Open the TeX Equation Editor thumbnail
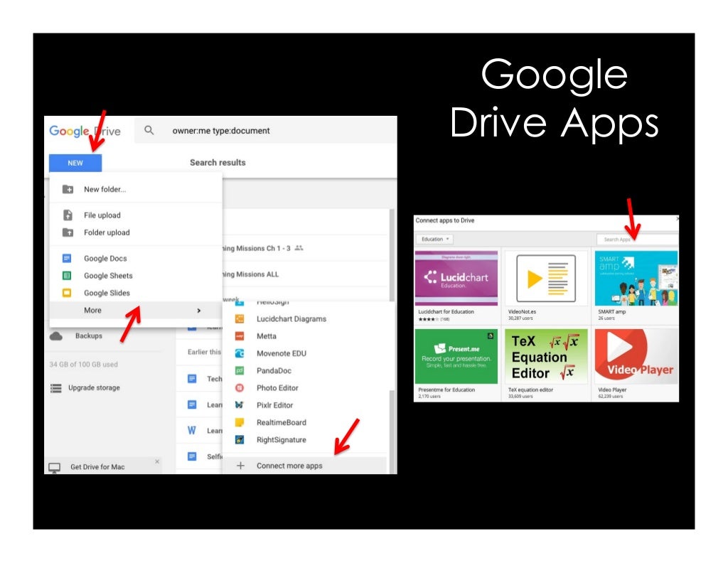 coord(545,356)
